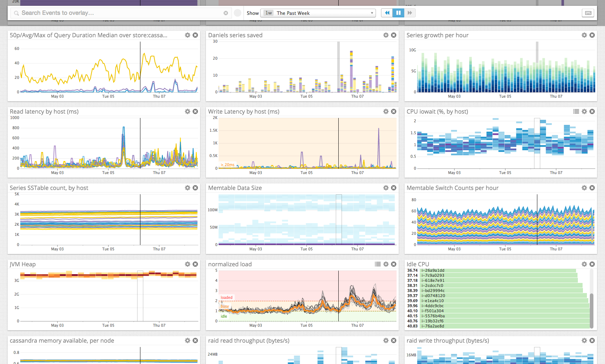Open settings gear for Read latency by host

pyautogui.click(x=187, y=111)
